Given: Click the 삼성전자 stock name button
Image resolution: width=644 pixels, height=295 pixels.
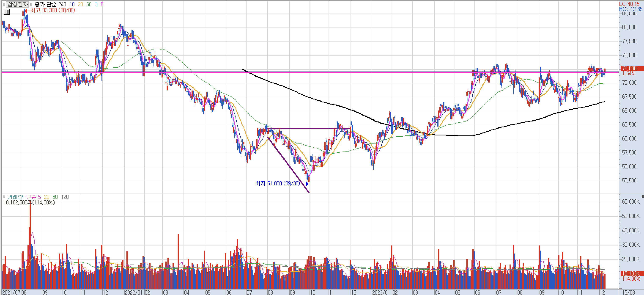Looking at the screenshot, I should (x=18, y=4).
